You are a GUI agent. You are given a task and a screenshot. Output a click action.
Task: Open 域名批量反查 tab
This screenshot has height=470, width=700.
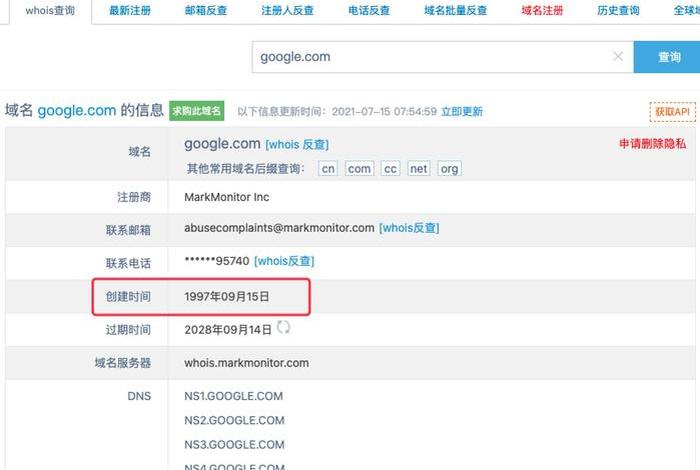pyautogui.click(x=455, y=11)
